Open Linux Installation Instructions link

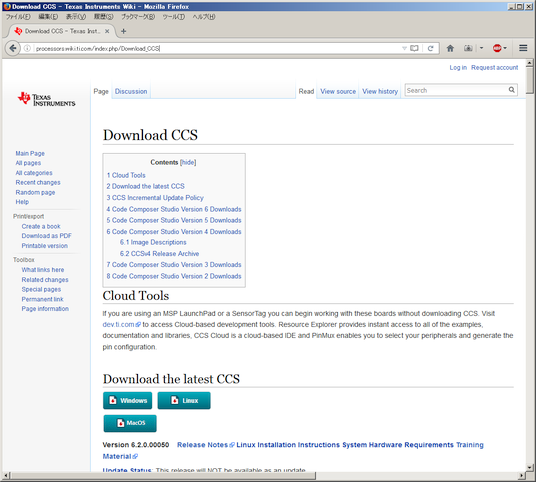tap(288, 445)
